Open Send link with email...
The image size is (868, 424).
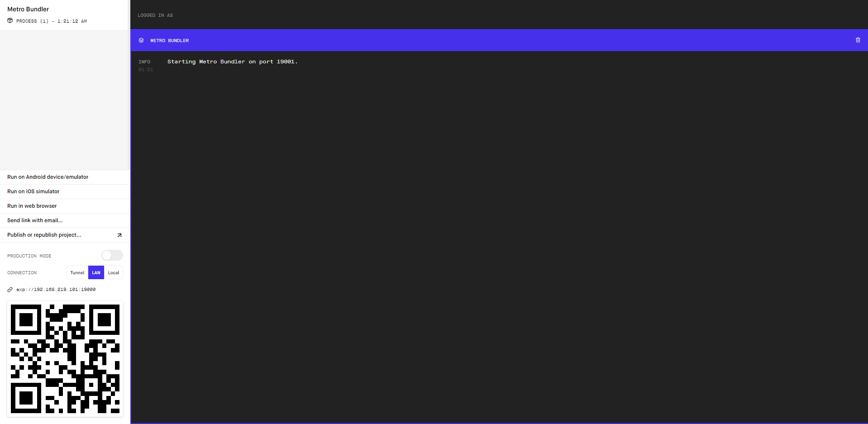[x=65, y=220]
